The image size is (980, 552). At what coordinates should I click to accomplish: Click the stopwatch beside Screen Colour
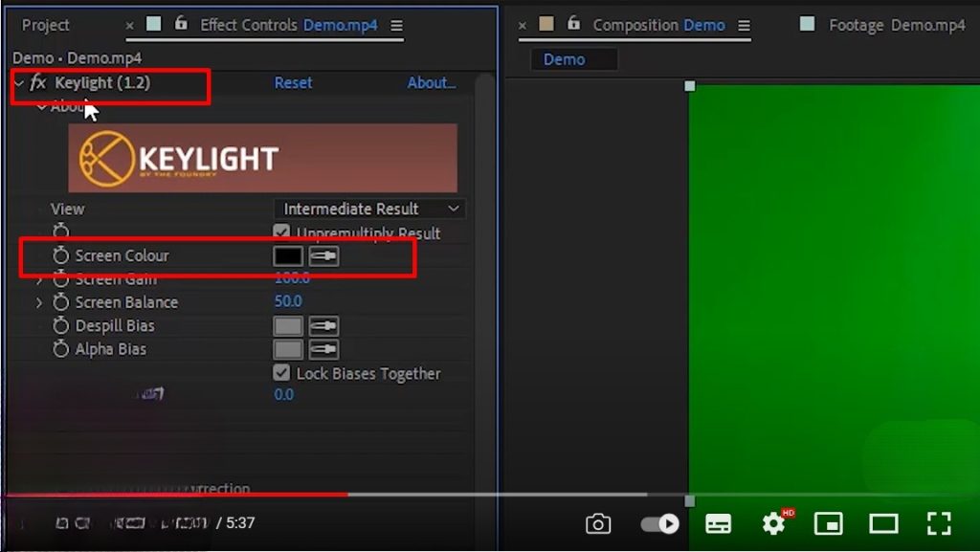click(x=59, y=255)
